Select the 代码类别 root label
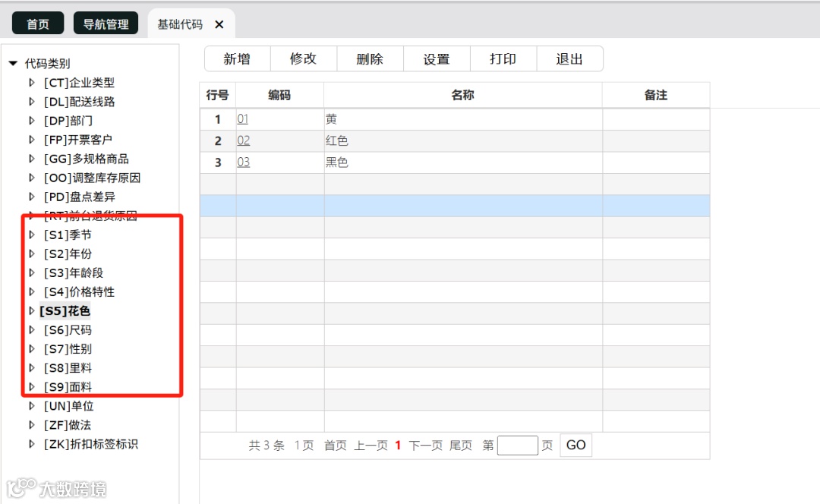Image resolution: width=820 pixels, height=504 pixels. pos(48,63)
